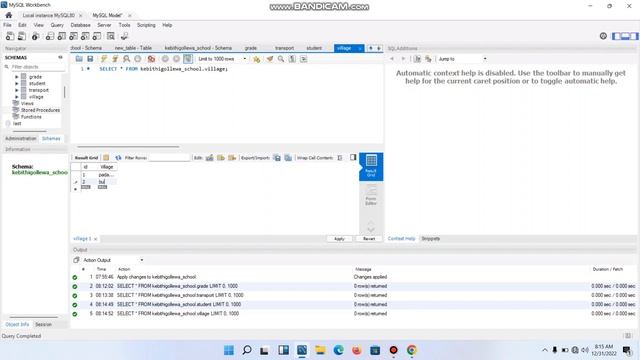Select the Result Grid side button

(x=371, y=167)
